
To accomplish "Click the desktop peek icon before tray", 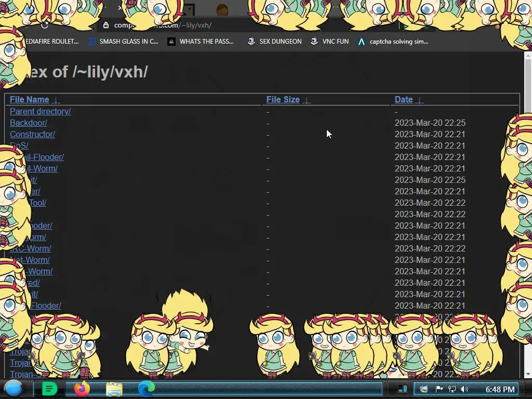I will pos(403,389).
